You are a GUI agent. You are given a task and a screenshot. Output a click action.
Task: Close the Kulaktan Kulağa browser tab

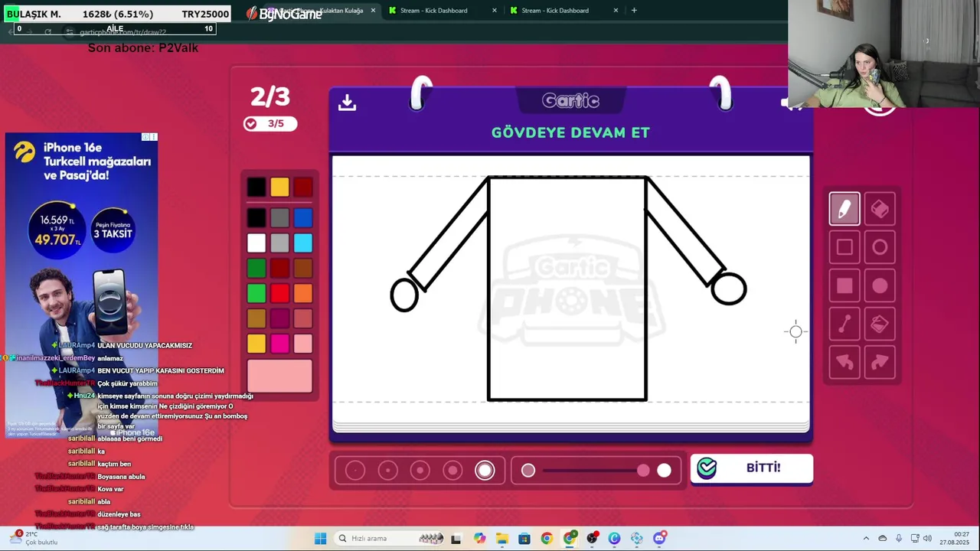(x=373, y=11)
